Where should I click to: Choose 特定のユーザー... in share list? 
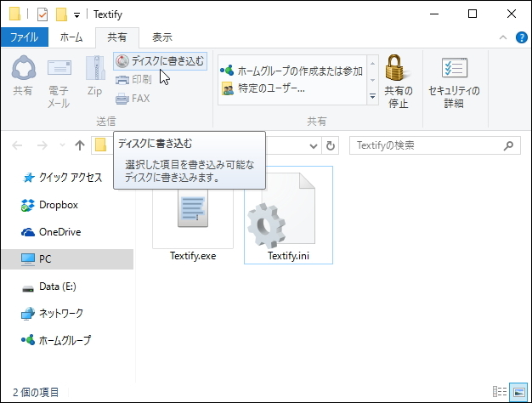pyautogui.click(x=263, y=88)
